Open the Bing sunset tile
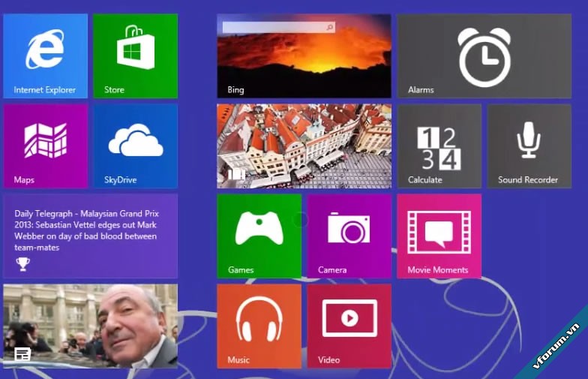Viewport: 588px width, 379px height. pos(304,56)
